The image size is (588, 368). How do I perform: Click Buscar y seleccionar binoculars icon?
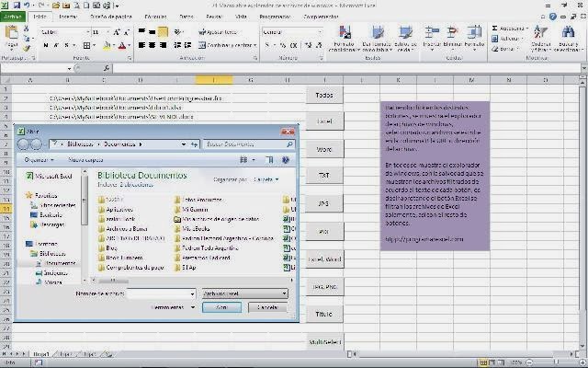(x=569, y=33)
